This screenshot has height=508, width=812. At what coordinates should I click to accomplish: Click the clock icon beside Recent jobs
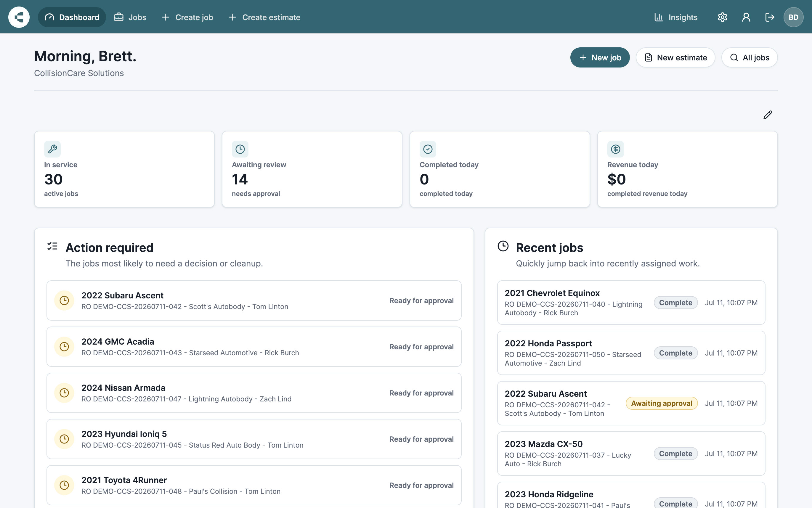pyautogui.click(x=503, y=246)
